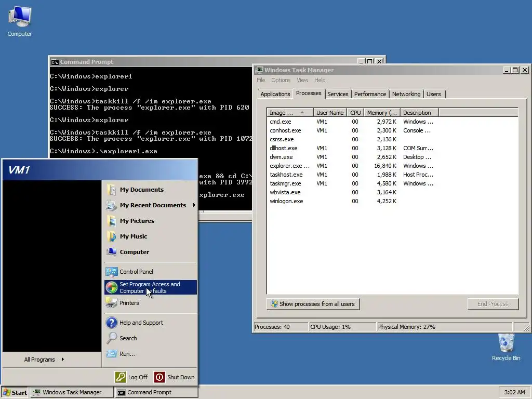532x399 pixels.
Task: Select the cmd.exe process row
Action: [393, 122]
